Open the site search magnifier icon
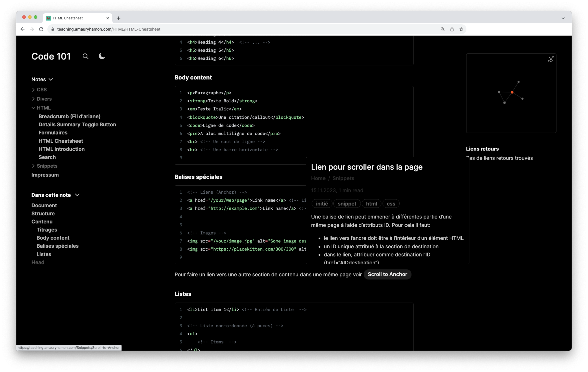 [85, 56]
